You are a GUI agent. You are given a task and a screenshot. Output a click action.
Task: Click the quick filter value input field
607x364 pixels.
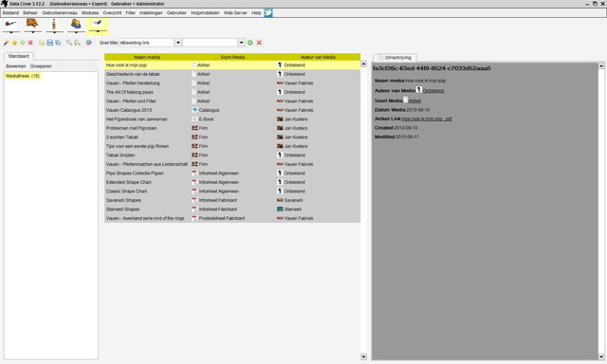pyautogui.click(x=211, y=43)
